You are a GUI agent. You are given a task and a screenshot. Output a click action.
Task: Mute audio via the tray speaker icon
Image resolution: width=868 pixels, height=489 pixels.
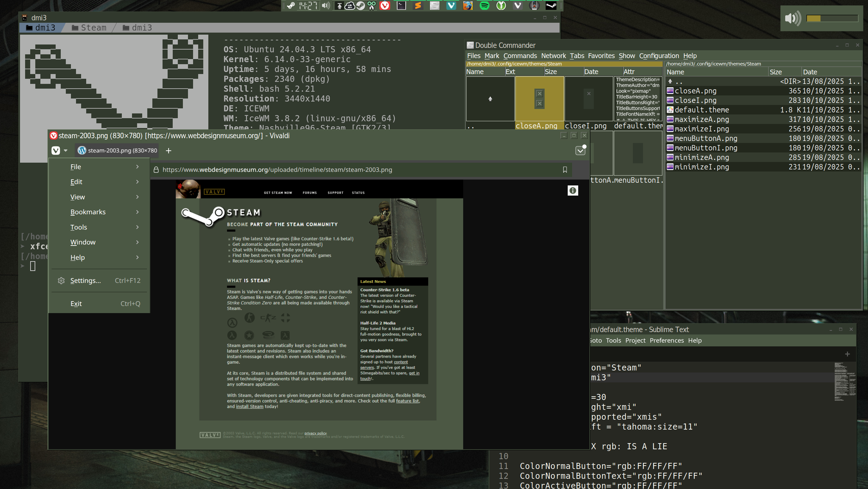pos(325,6)
